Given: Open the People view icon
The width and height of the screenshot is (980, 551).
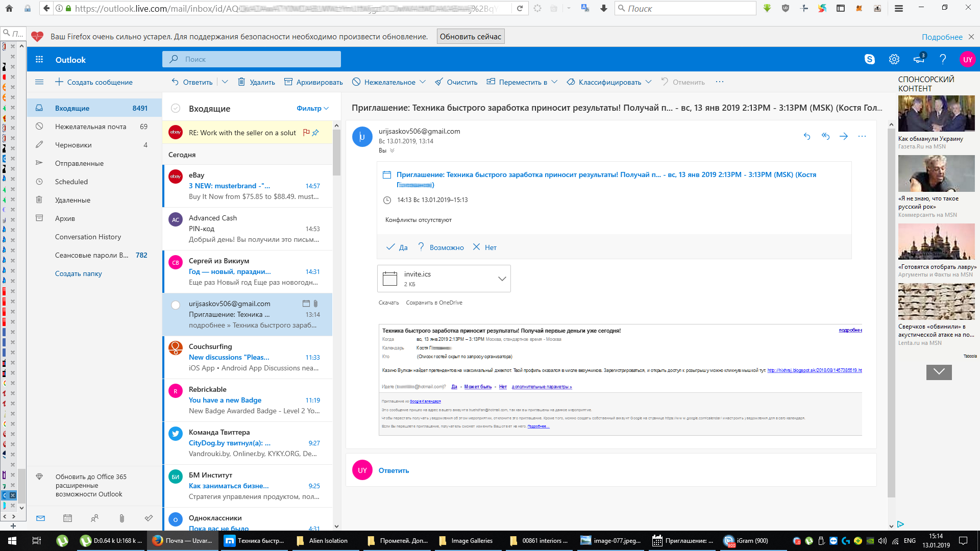Looking at the screenshot, I should tap(94, 518).
